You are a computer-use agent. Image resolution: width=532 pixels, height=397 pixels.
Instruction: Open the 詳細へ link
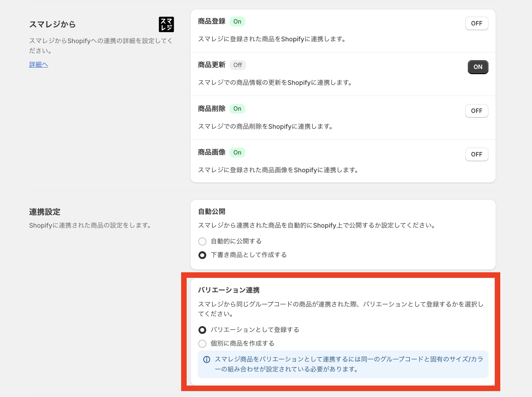pyautogui.click(x=39, y=65)
